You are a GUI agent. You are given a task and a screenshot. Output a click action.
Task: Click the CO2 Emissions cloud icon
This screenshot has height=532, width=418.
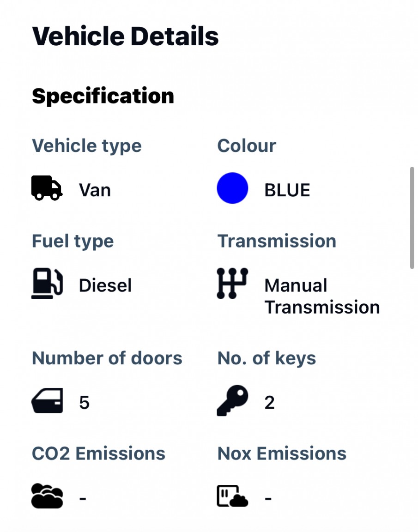click(x=47, y=496)
